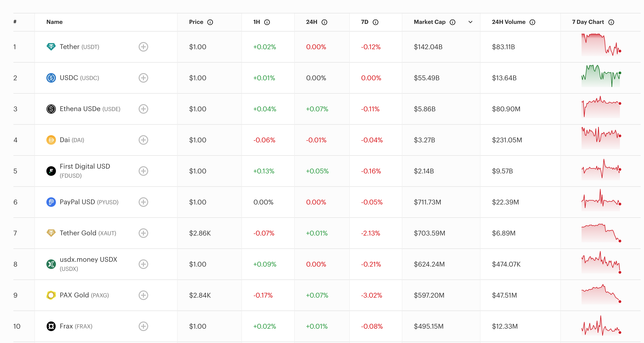
Task: Sort by the # rank column header
Action: (x=15, y=22)
